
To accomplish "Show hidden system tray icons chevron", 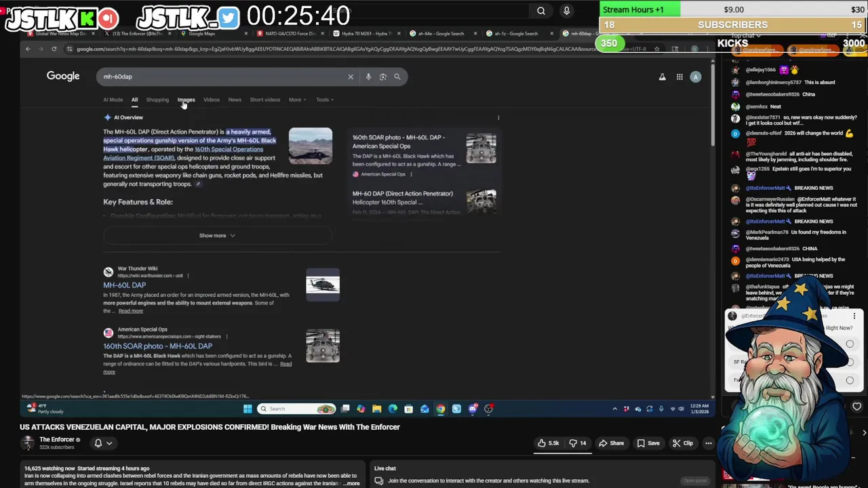I will (x=615, y=409).
